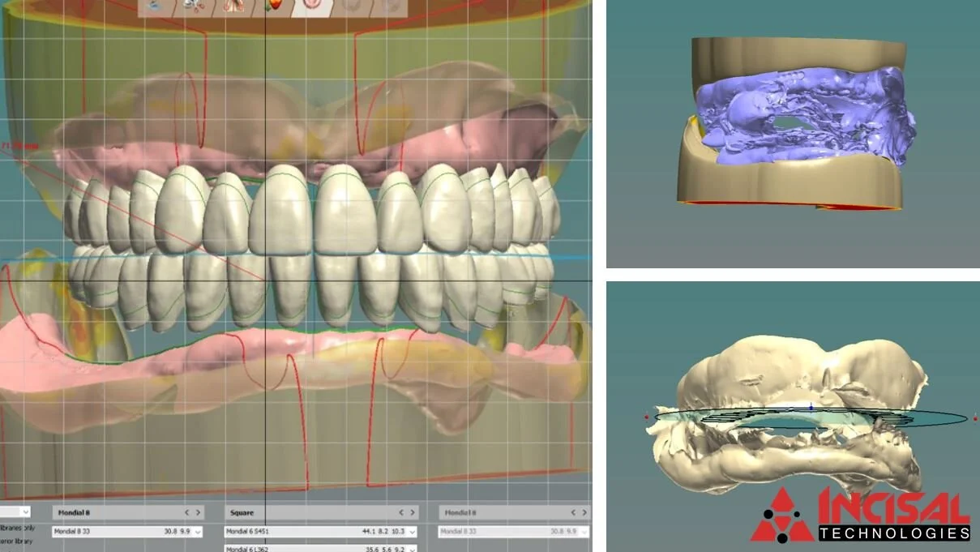
Task: Open the Mondial 8 33 30.8 9.9 dropdown
Action: (127, 531)
